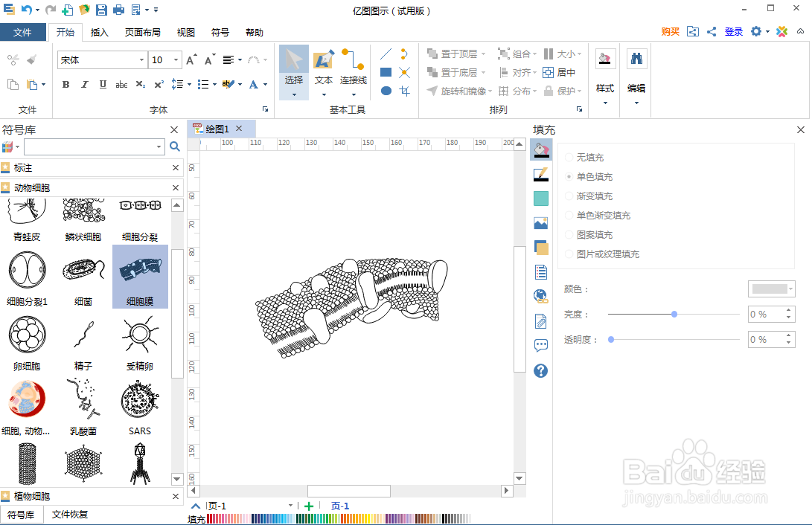This screenshot has height=525, width=812.
Task: Apply strikethrough abc formatting
Action: tap(121, 84)
